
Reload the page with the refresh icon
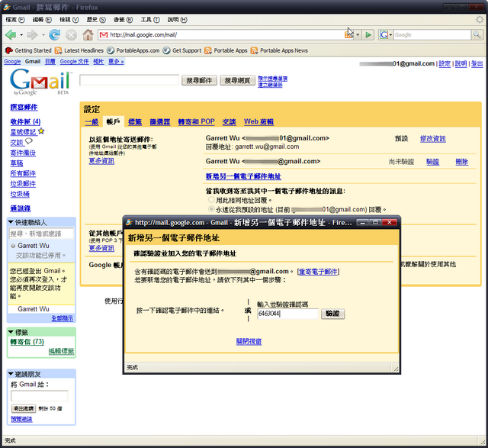coord(55,34)
